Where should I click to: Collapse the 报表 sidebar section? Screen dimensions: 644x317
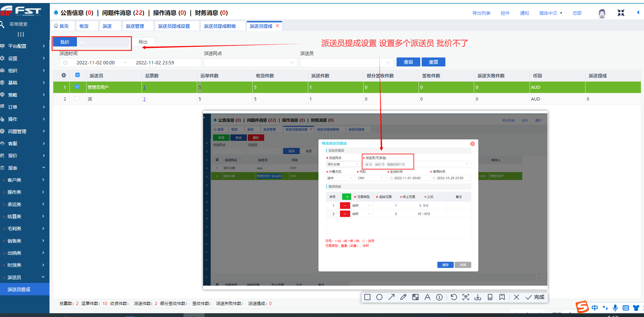click(x=24, y=168)
